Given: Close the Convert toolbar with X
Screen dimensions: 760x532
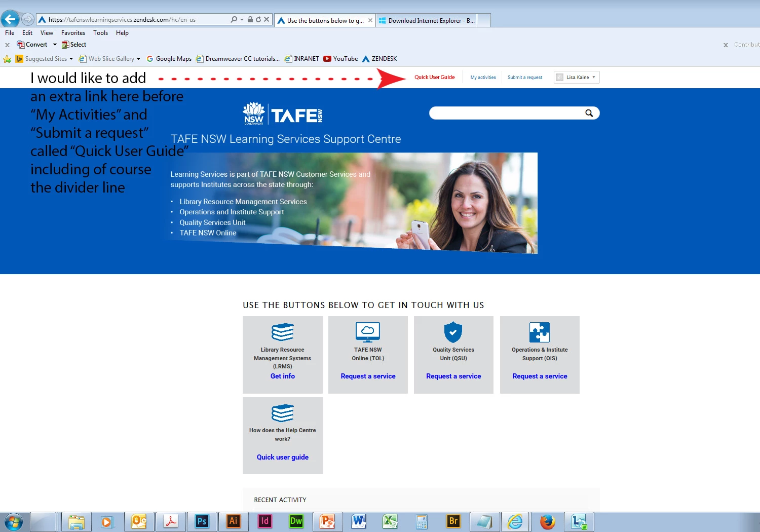Looking at the screenshot, I should (7, 45).
